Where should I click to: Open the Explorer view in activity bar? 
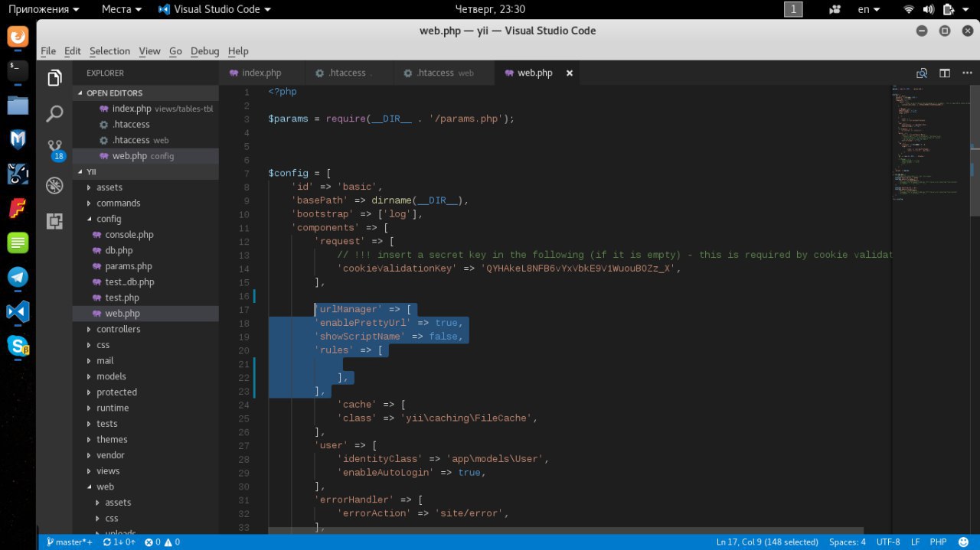click(x=54, y=78)
